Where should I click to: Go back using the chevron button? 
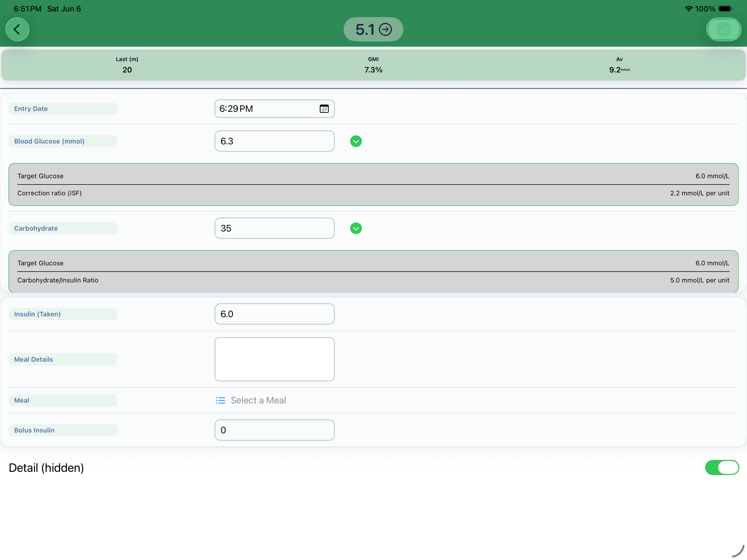coord(17,29)
